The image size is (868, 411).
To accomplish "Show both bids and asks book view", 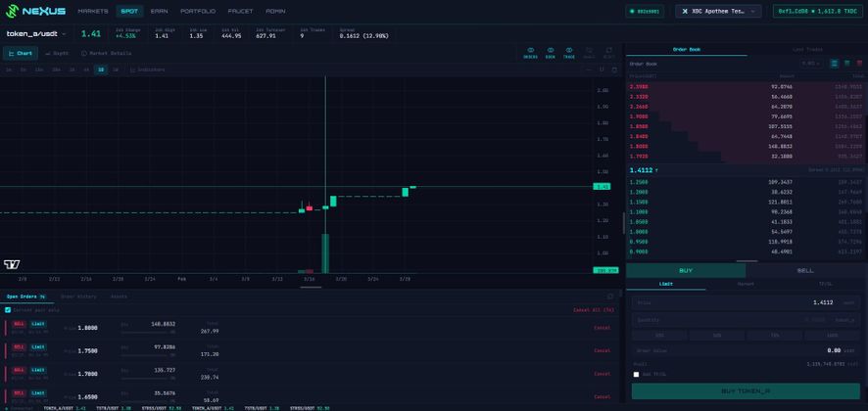I will pyautogui.click(x=835, y=64).
